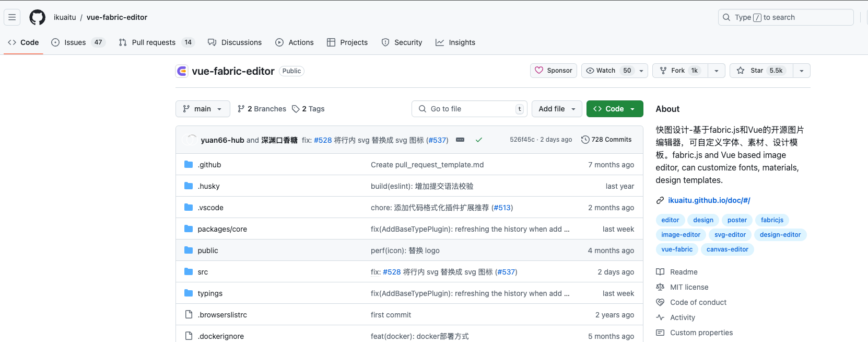Click the .vscode folder icon
The image size is (868, 342).
(x=189, y=208)
